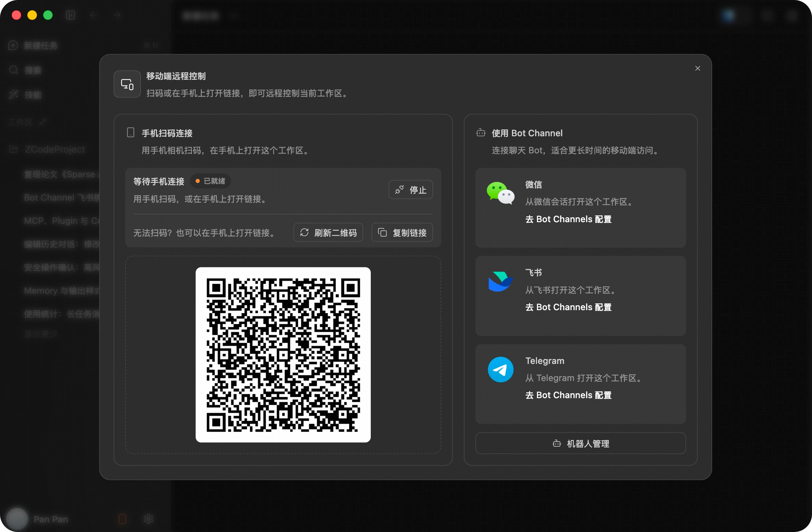The height and width of the screenshot is (532, 812).
Task: Open the Bot Channel 飞书 task
Action: coord(62,198)
